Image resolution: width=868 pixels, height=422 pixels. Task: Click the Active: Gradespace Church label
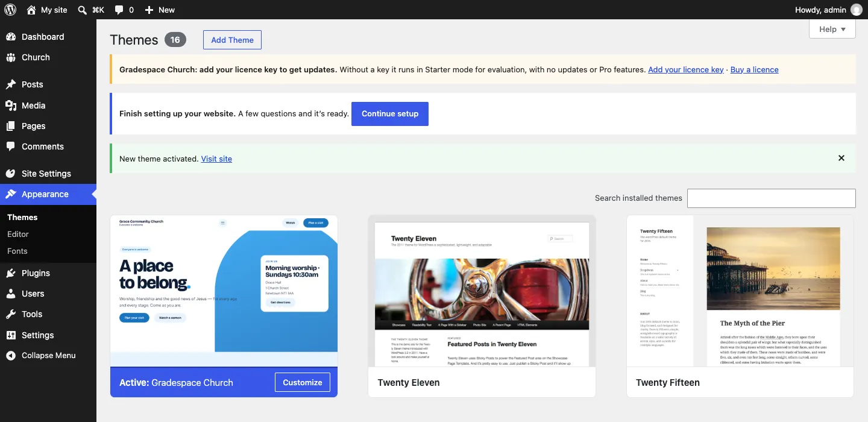(x=176, y=382)
